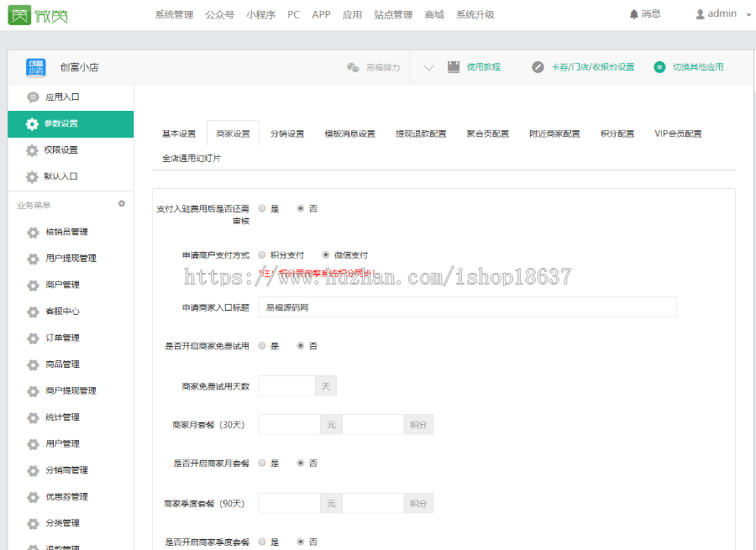Viewport: 756px width, 550px height.
Task: Click the gear icon beside 优惠券管理
Action: [33, 497]
